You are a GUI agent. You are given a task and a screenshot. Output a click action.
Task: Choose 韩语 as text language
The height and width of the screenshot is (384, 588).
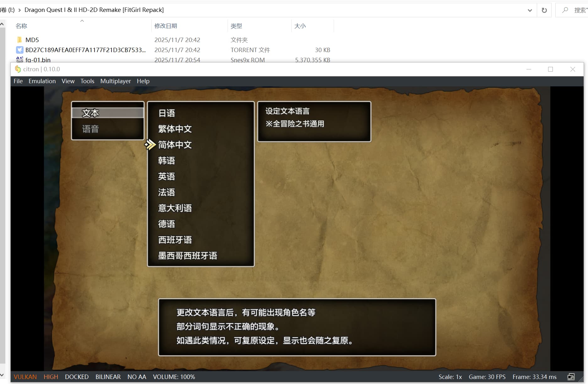point(167,160)
